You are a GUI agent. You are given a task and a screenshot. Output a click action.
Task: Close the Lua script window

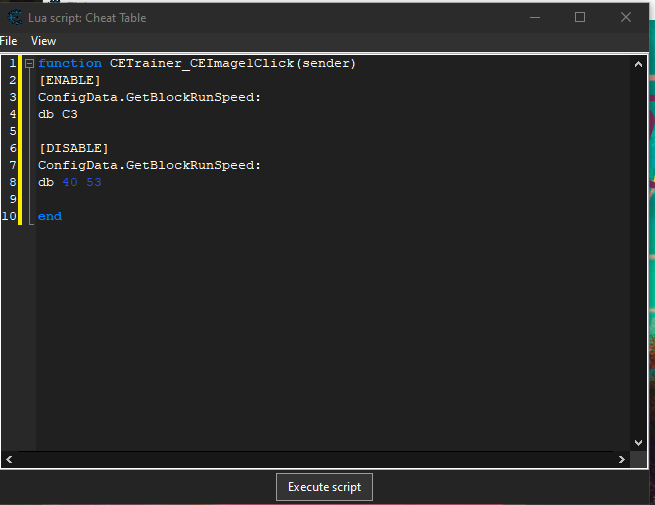pyautogui.click(x=626, y=17)
